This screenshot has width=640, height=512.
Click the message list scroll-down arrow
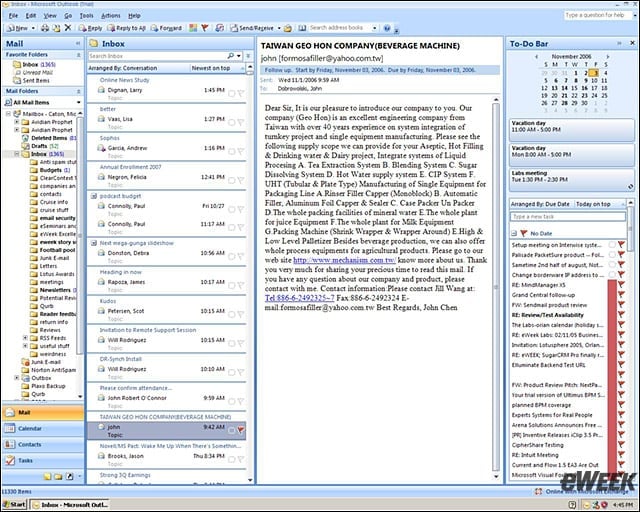coord(250,480)
